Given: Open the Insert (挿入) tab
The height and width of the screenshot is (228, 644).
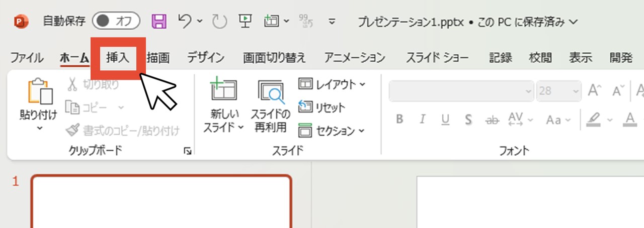Looking at the screenshot, I should 118,58.
